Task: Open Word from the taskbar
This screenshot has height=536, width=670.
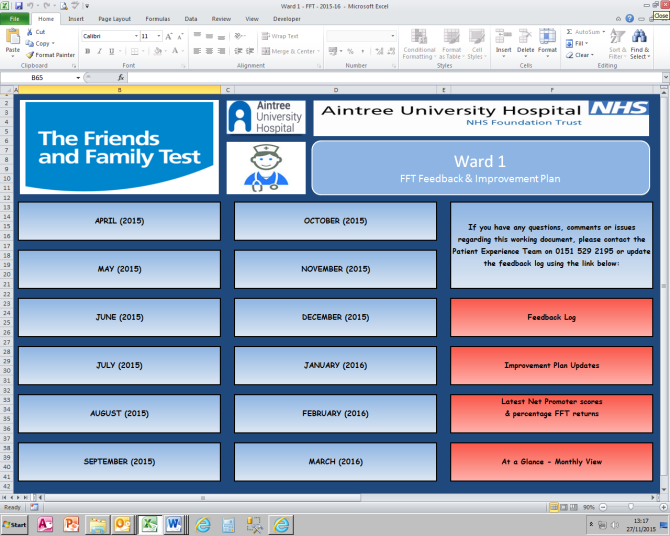Action: 174,524
